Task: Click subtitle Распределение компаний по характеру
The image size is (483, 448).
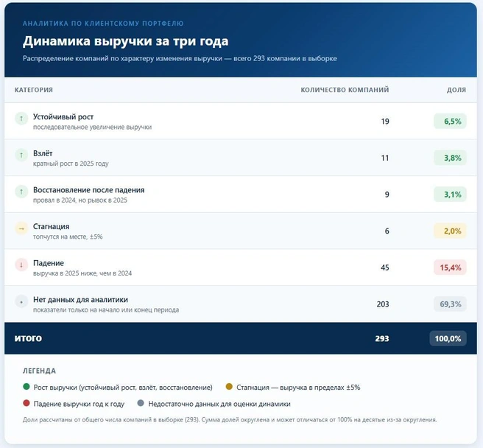Action: pyautogui.click(x=180, y=58)
